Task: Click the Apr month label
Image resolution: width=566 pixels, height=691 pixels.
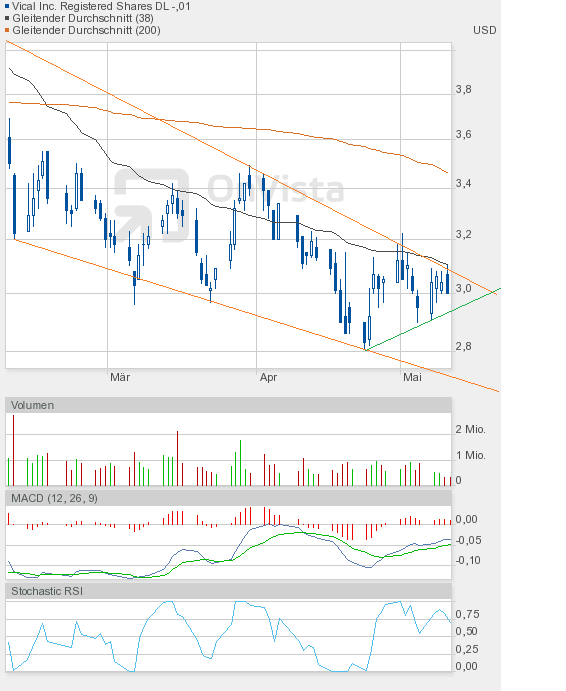Action: tap(268, 378)
